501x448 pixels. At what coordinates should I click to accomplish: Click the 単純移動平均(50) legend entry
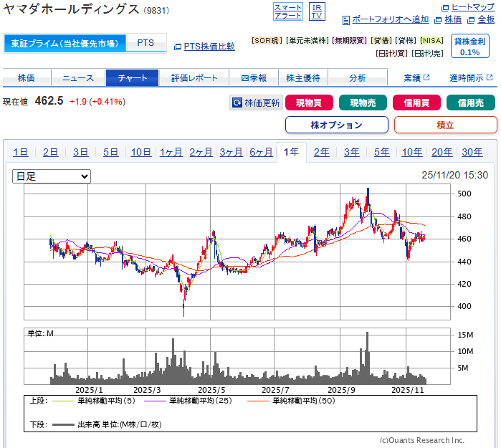point(291,401)
